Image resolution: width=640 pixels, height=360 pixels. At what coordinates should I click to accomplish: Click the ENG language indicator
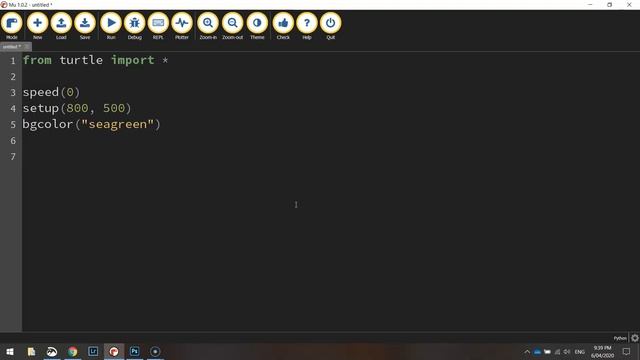[x=580, y=352]
